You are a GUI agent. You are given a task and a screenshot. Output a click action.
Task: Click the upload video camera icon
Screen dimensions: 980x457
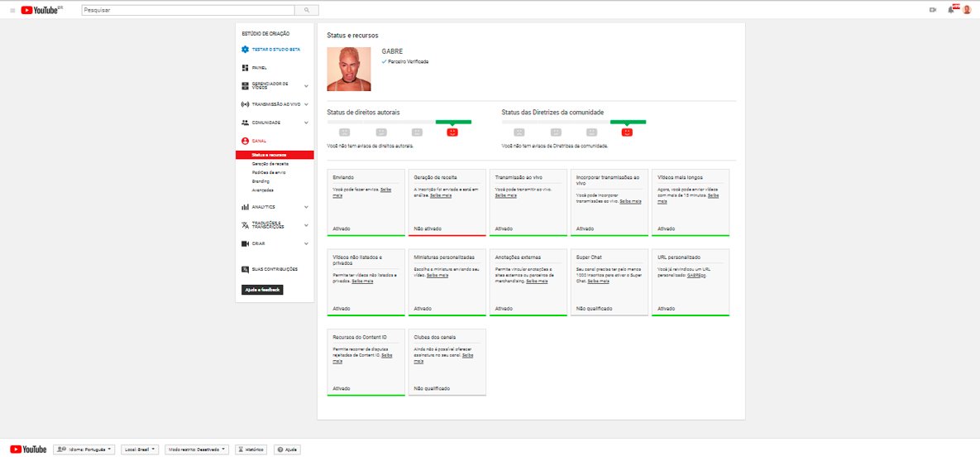click(x=933, y=10)
